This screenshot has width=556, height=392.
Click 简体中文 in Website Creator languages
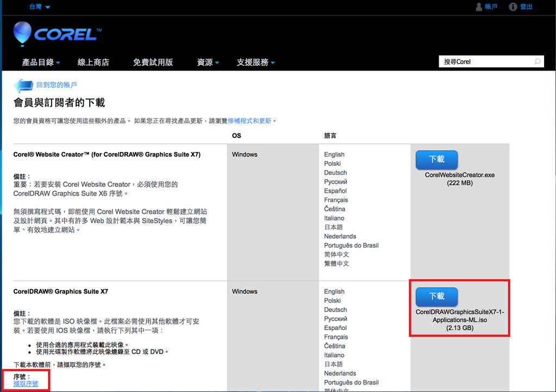coord(337,255)
